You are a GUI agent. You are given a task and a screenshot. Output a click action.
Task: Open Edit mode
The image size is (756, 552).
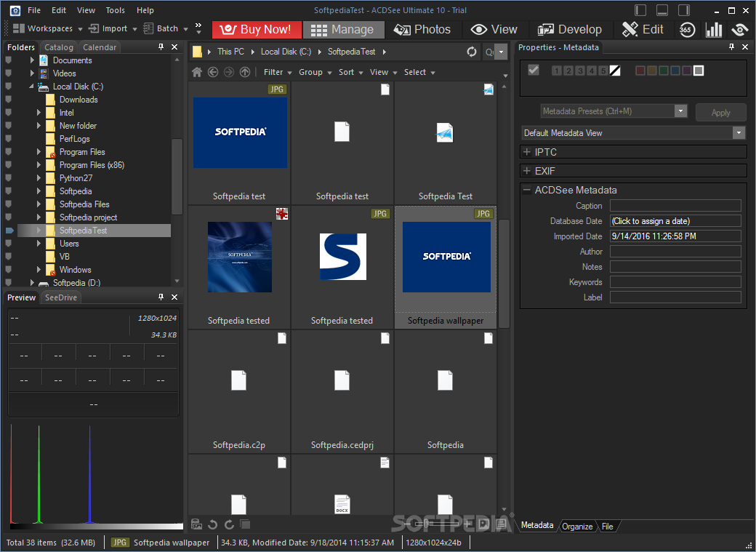click(643, 29)
